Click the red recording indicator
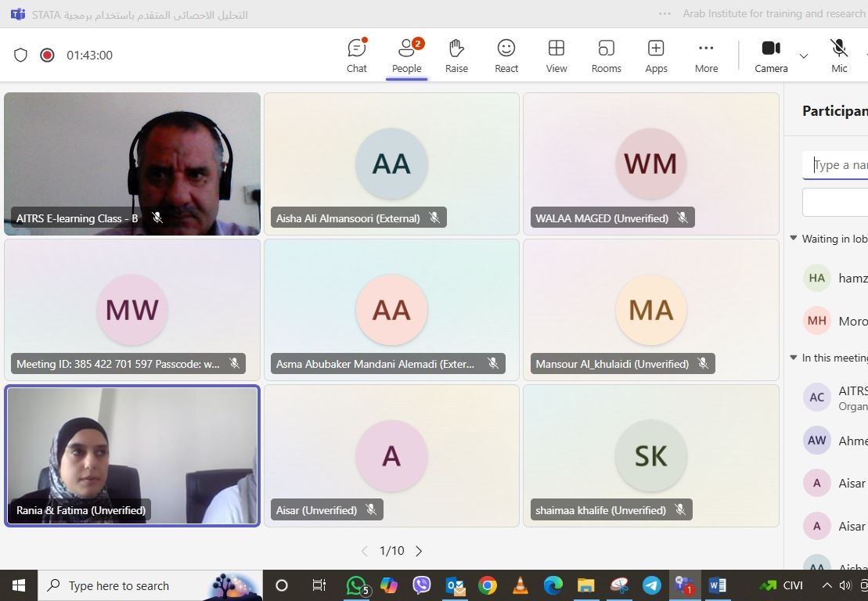 [x=47, y=55]
